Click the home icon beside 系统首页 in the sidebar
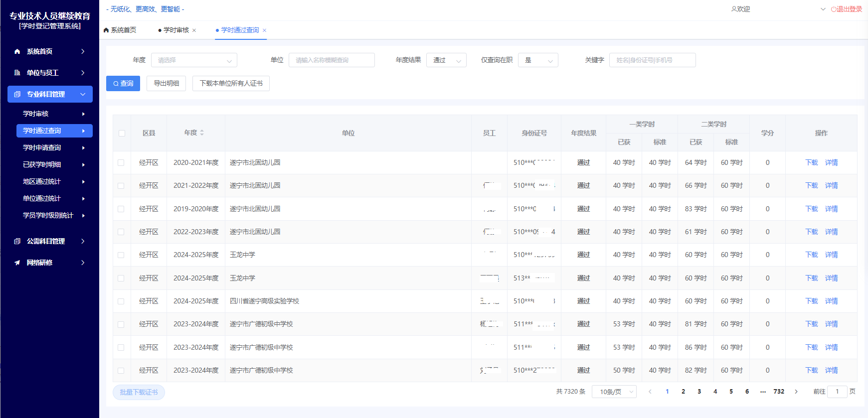The height and width of the screenshot is (418, 868). click(x=17, y=51)
